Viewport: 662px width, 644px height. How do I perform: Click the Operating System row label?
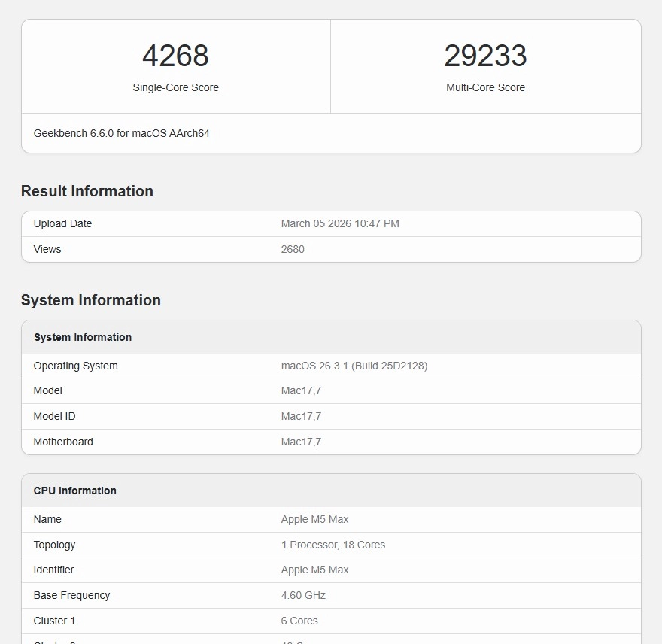pyautogui.click(x=75, y=366)
